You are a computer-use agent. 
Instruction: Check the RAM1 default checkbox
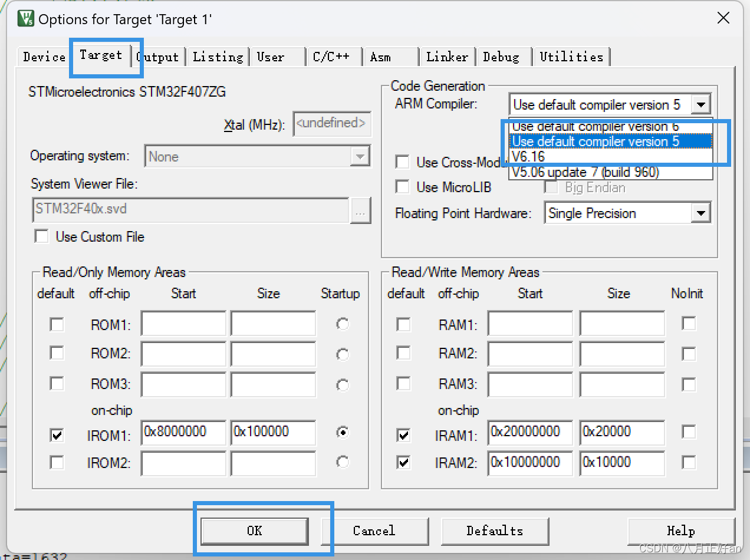(403, 324)
